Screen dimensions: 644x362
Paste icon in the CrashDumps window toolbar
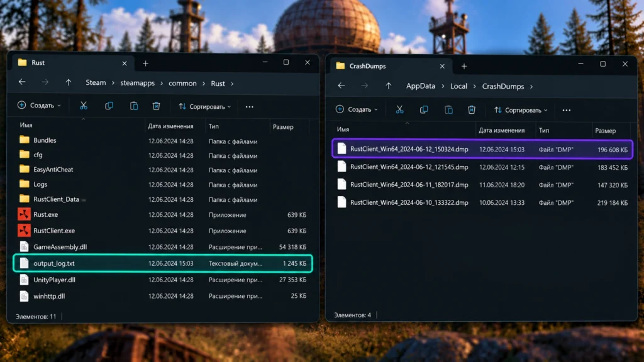(448, 109)
